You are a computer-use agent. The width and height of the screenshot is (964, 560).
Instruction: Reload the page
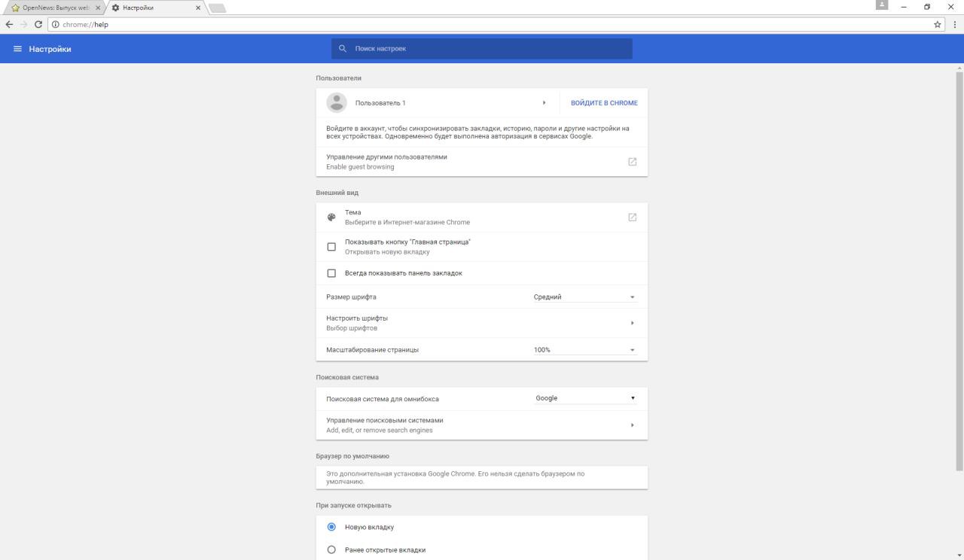[38, 24]
